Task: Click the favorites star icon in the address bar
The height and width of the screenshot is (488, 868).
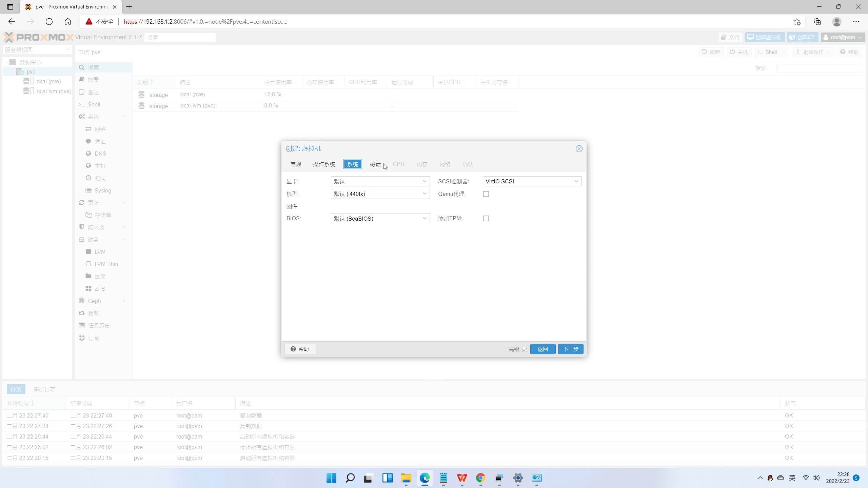Action: [797, 22]
